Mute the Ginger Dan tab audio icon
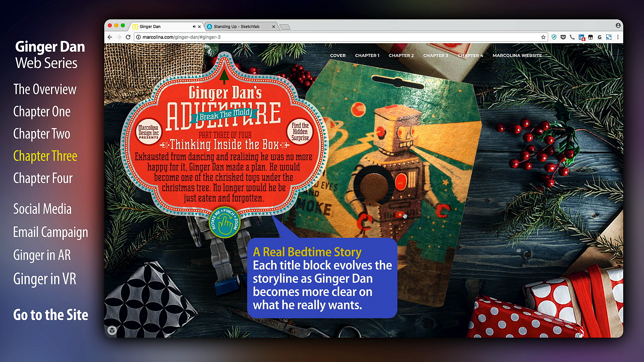 pyautogui.click(x=194, y=26)
